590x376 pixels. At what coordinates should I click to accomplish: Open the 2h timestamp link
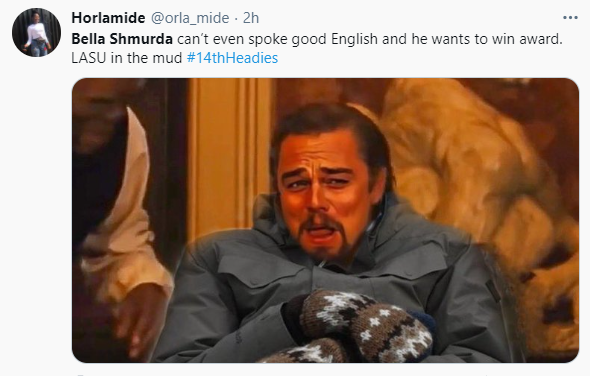[251, 18]
